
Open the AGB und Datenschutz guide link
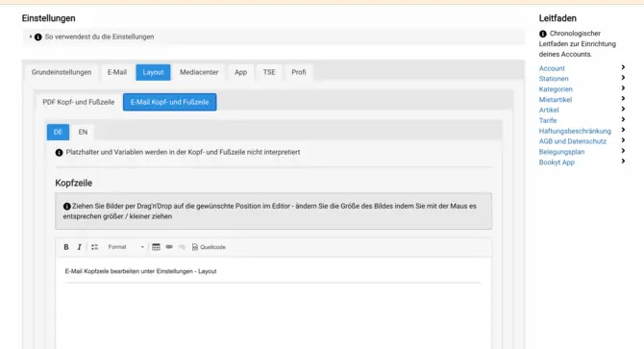pos(573,141)
